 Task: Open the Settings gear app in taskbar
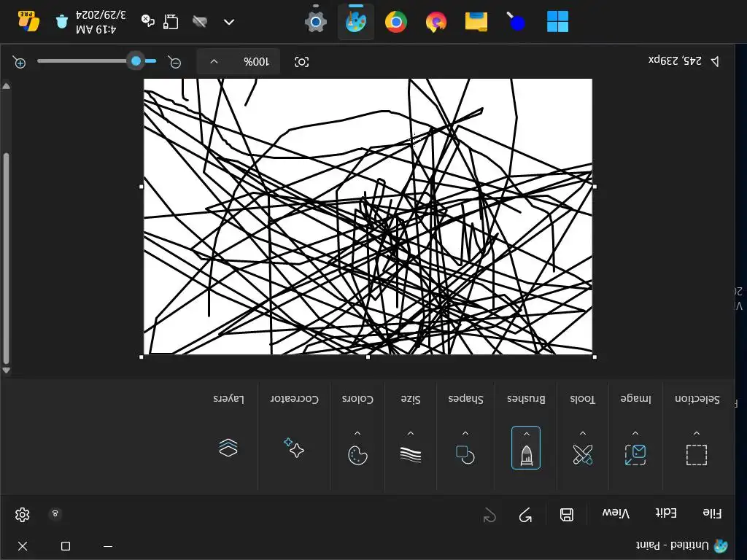pos(315,22)
